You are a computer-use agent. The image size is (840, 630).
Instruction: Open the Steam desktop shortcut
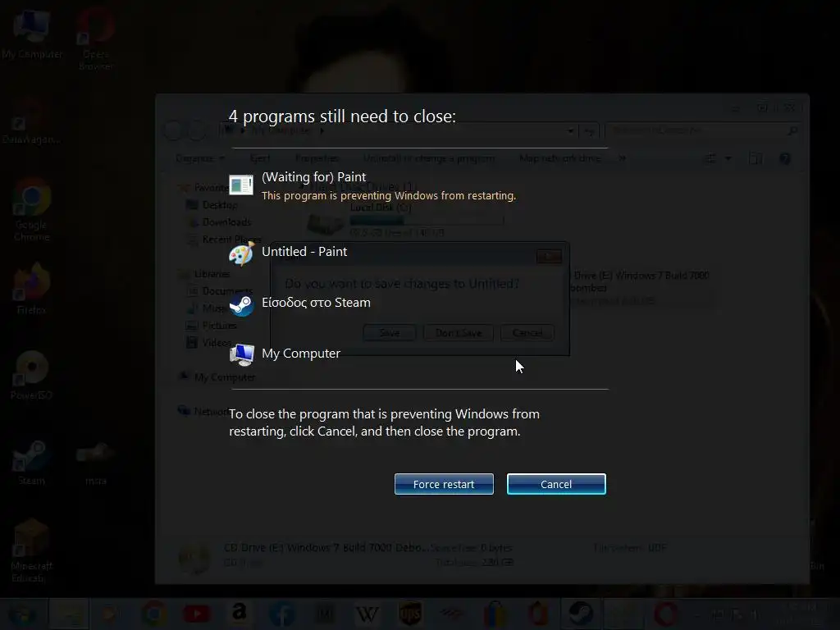(x=32, y=463)
